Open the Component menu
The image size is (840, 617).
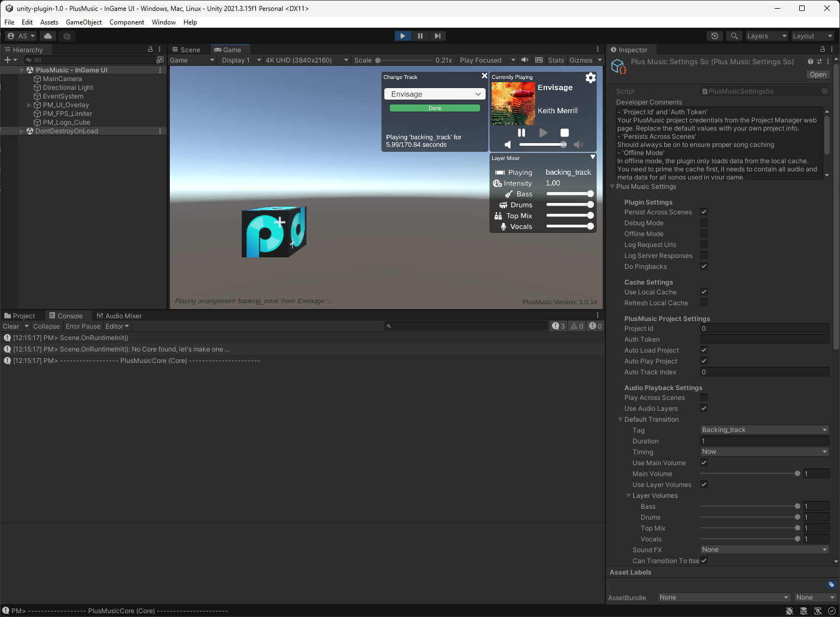click(x=127, y=22)
